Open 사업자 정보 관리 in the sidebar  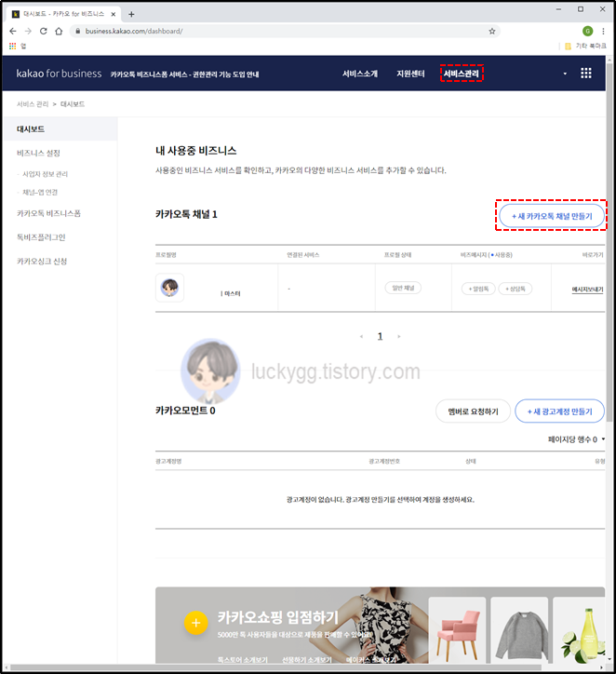click(x=45, y=174)
